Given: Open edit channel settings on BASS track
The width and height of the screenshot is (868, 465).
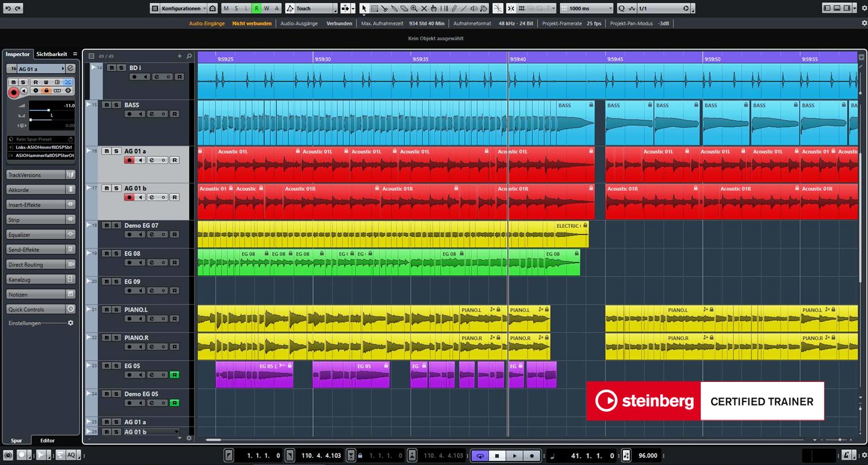Looking at the screenshot, I should [151, 114].
